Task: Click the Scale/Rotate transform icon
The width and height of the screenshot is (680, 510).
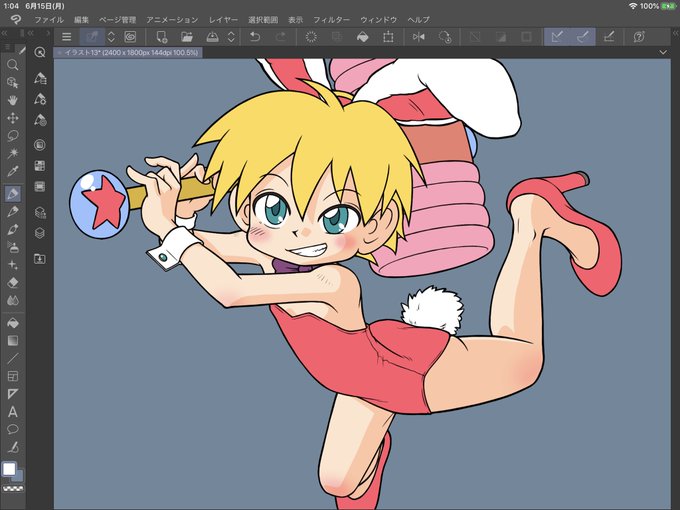Action: point(388,37)
